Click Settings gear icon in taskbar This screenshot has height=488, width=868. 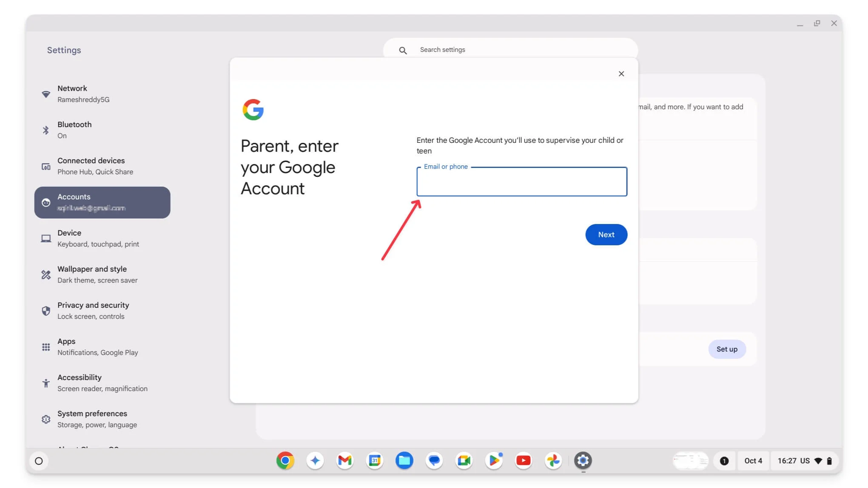click(x=583, y=460)
